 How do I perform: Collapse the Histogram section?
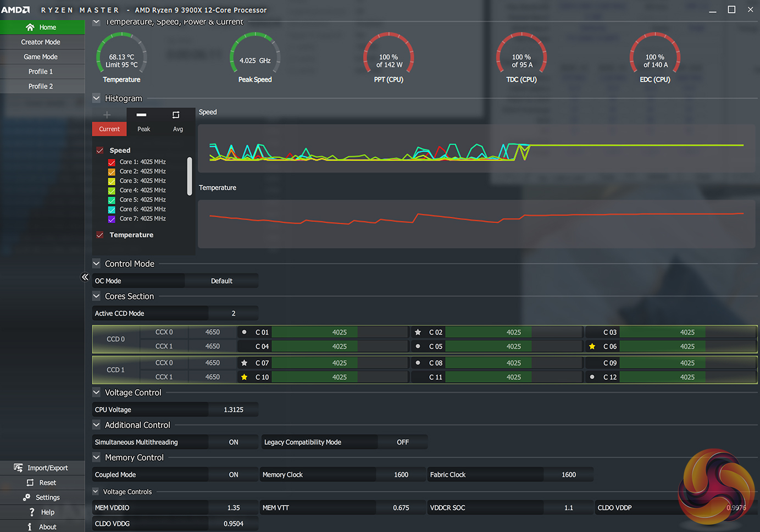(x=96, y=98)
